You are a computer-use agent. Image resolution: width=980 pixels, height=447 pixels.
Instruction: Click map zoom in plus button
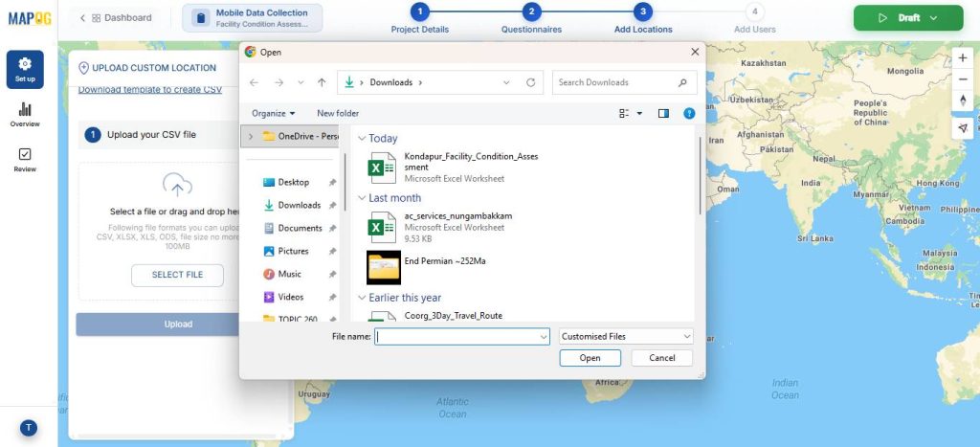(963, 57)
